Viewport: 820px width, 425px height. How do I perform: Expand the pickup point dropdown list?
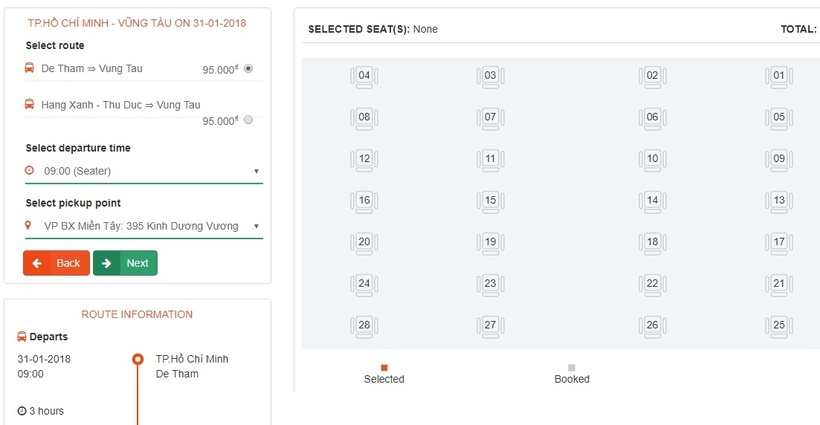click(144, 226)
